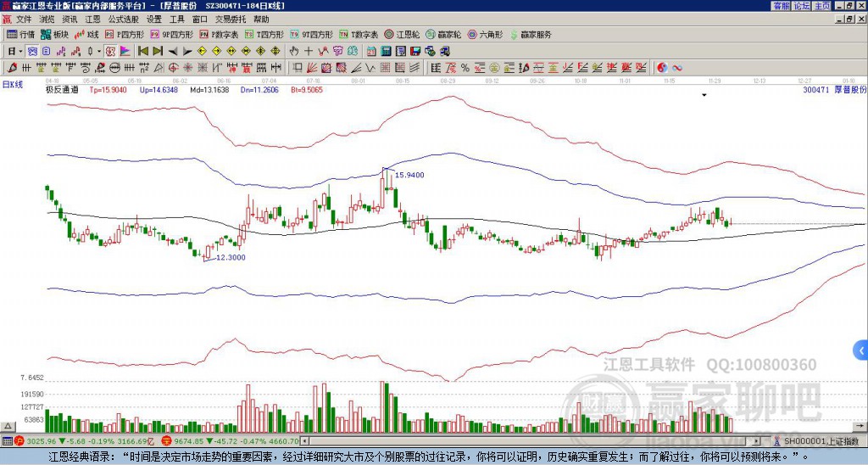
Task: Click the horizontal scrollbar right arrow
Action: (x=757, y=441)
